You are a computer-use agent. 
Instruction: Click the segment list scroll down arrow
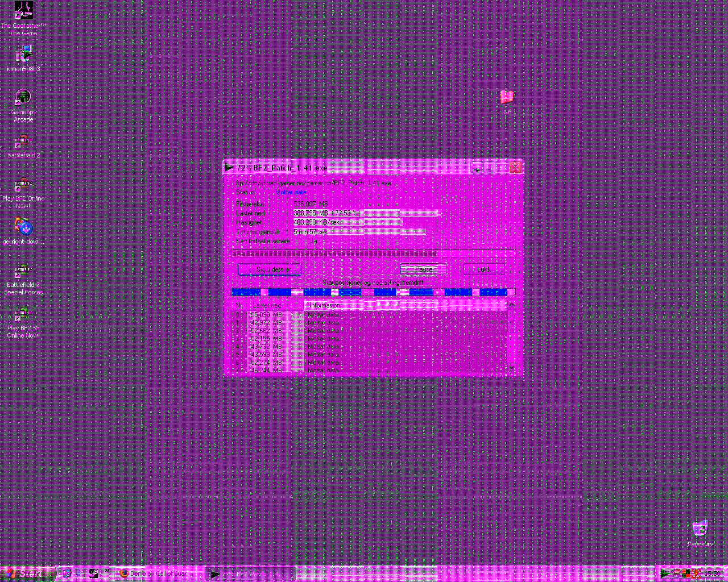511,368
